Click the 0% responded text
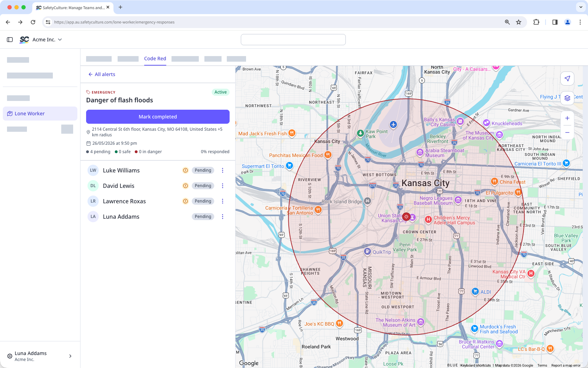 215,152
